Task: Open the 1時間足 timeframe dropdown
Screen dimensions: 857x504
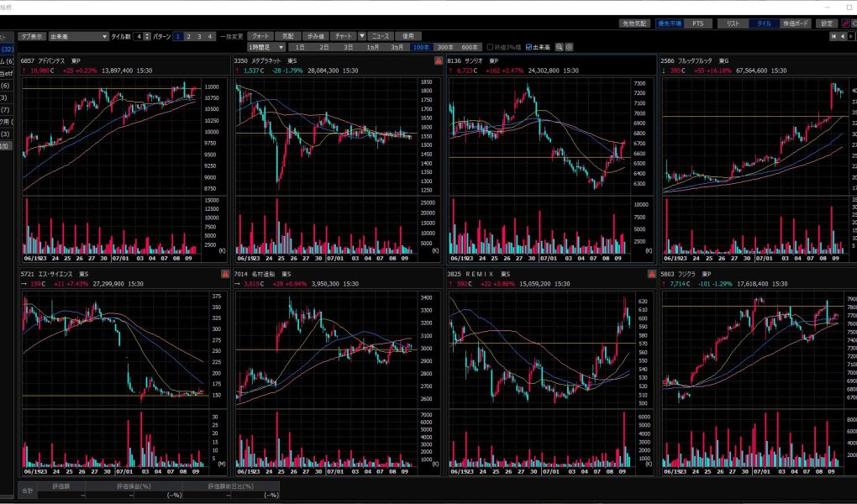Action: [280, 47]
